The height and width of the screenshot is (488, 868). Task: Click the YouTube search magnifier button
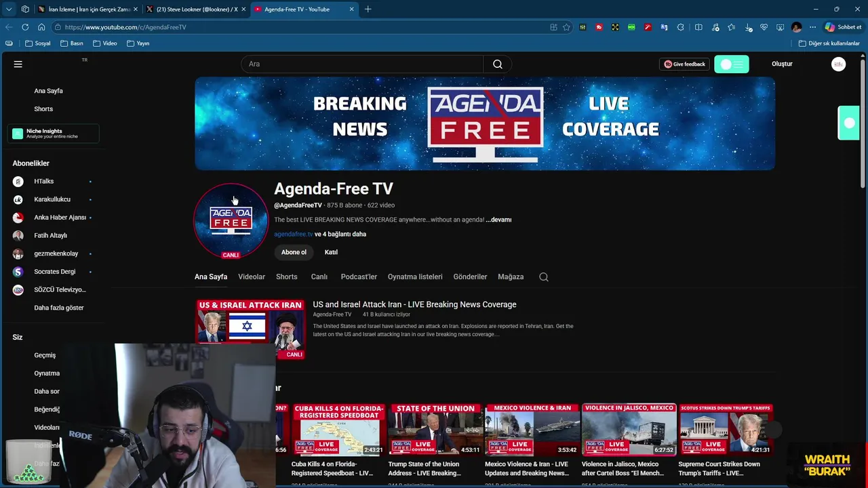pyautogui.click(x=498, y=64)
